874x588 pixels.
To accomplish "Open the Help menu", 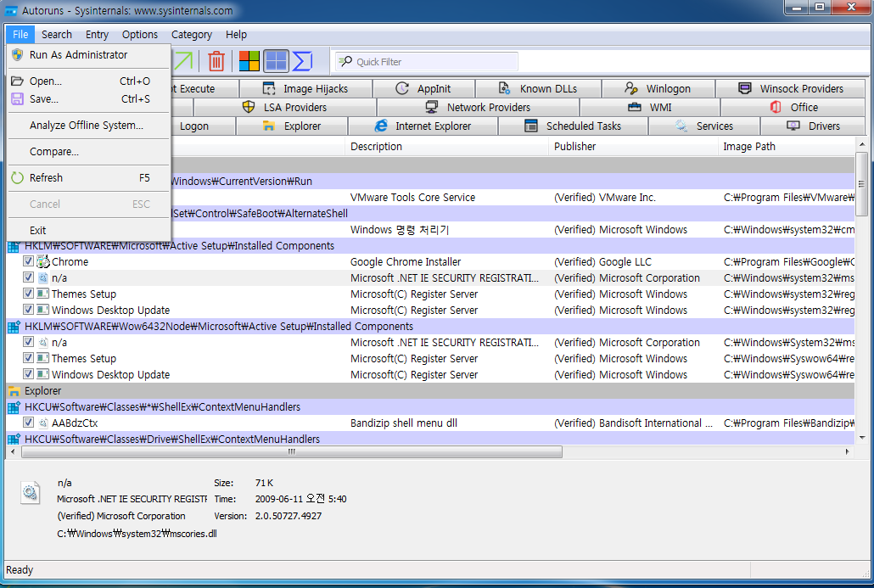I will click(237, 35).
